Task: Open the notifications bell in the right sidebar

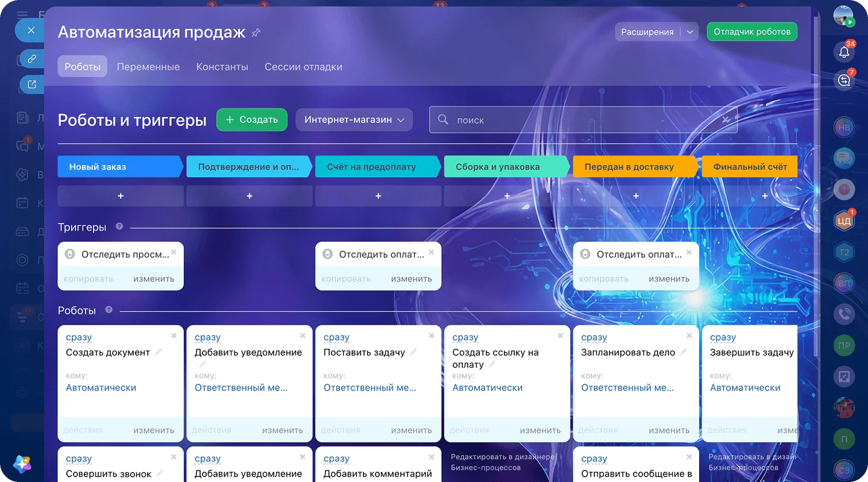Action: 844,52
